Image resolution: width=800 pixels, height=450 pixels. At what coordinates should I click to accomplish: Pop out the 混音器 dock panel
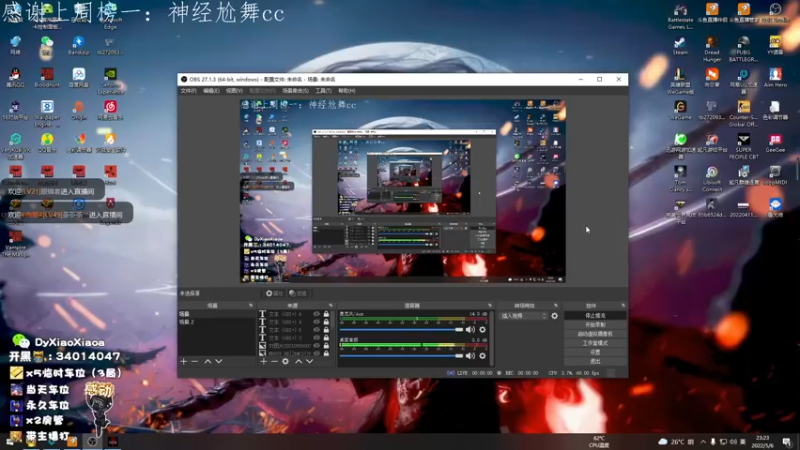[489, 306]
